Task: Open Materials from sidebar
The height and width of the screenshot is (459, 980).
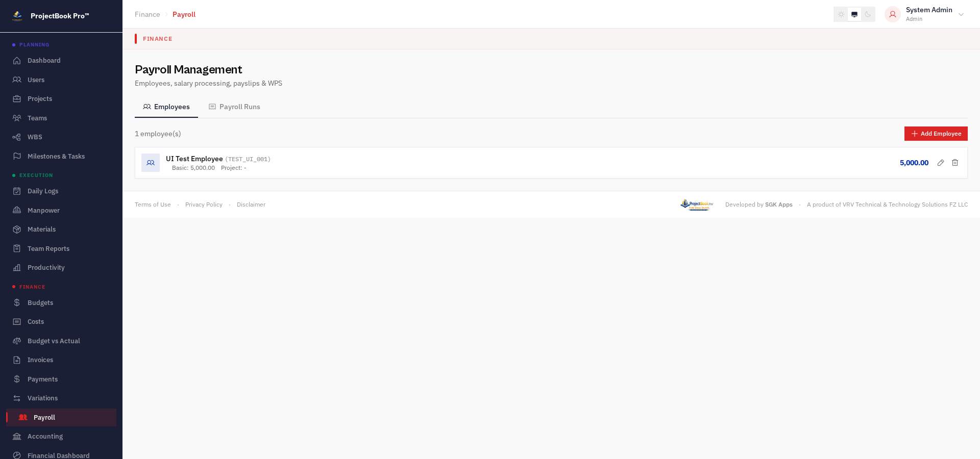Action: (x=61, y=229)
